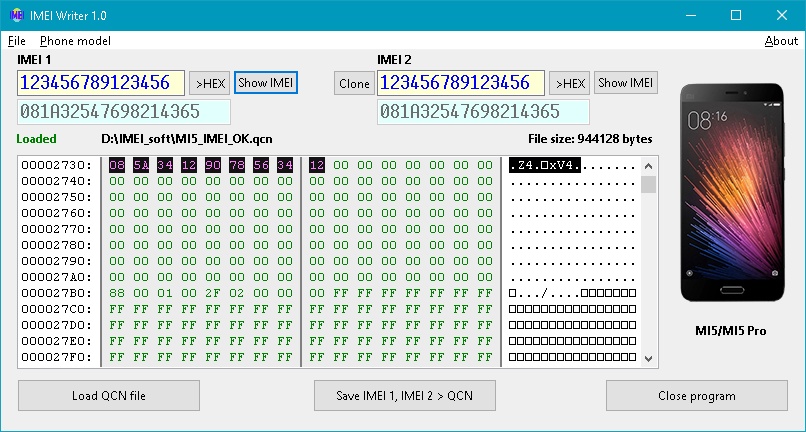The width and height of the screenshot is (806, 432).
Task: Click the IMEI Writer app icon in title bar
Action: coord(17,15)
